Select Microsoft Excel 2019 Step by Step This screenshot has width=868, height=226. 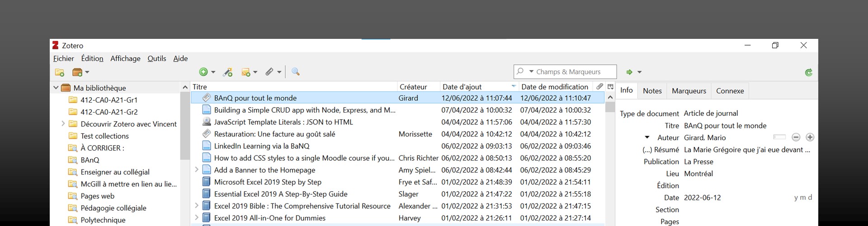397,182
